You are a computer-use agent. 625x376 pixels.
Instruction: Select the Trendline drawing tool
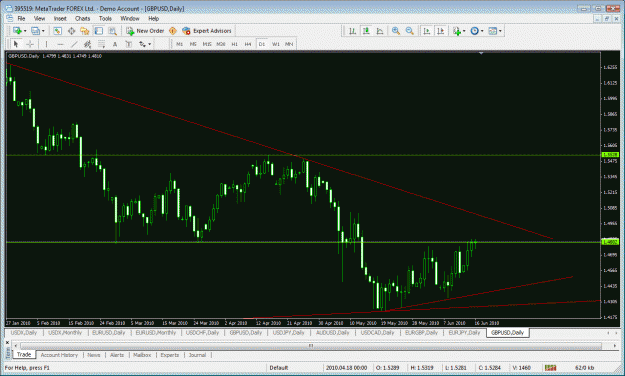(74, 44)
